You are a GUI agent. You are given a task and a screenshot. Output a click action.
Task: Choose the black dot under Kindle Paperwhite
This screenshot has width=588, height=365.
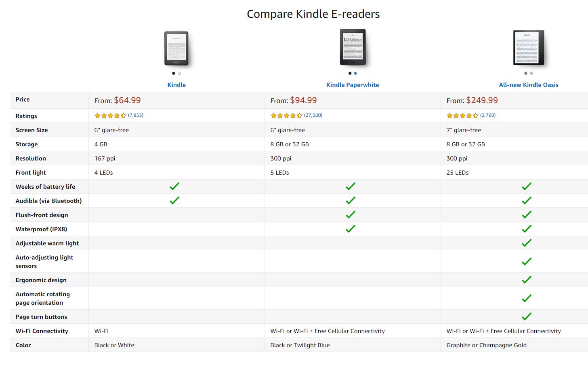(x=350, y=74)
